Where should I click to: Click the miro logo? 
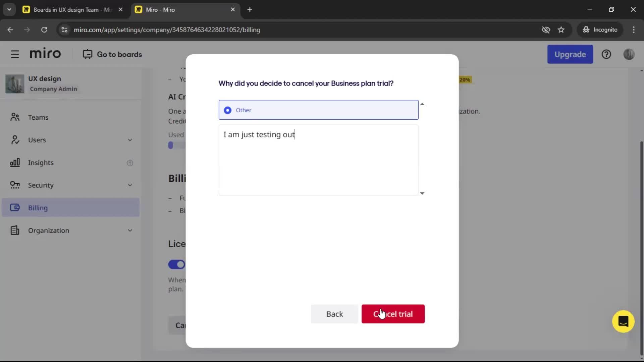[x=45, y=54]
